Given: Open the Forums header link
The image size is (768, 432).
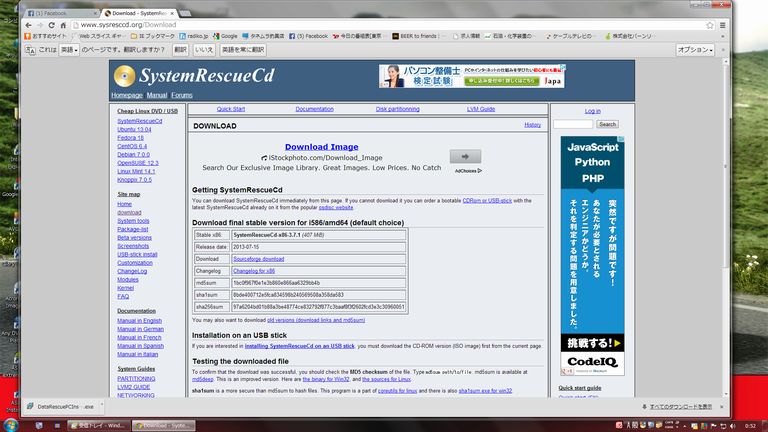Looking at the screenshot, I should 182,96.
